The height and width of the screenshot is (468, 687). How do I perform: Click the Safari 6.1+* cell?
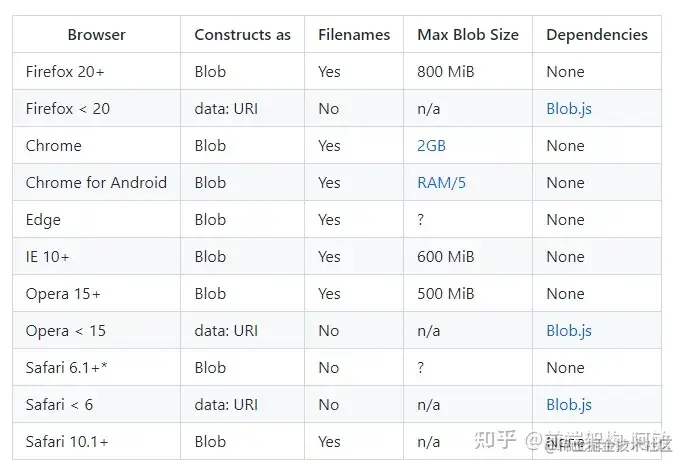tap(66, 367)
